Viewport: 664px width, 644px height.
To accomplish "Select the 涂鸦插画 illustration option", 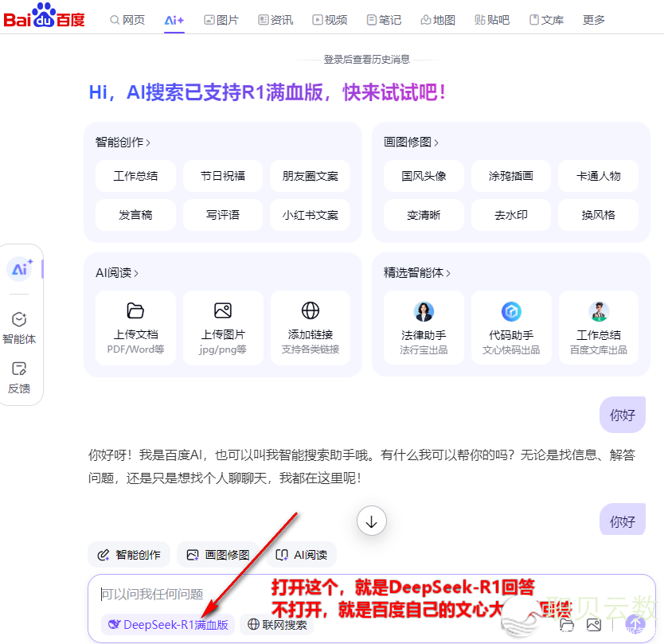I will click(x=511, y=176).
